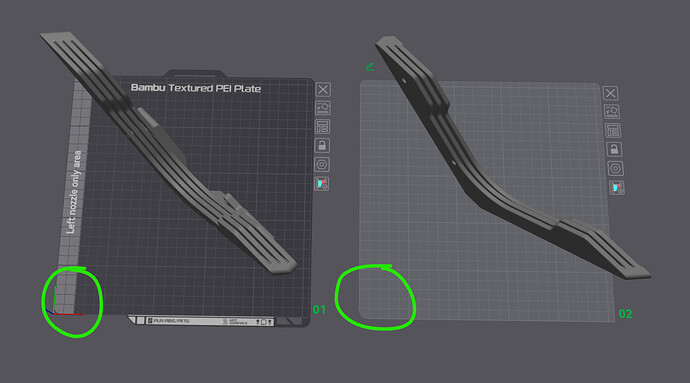
Task: Toggle the lock on plate 01
Action: click(322, 146)
